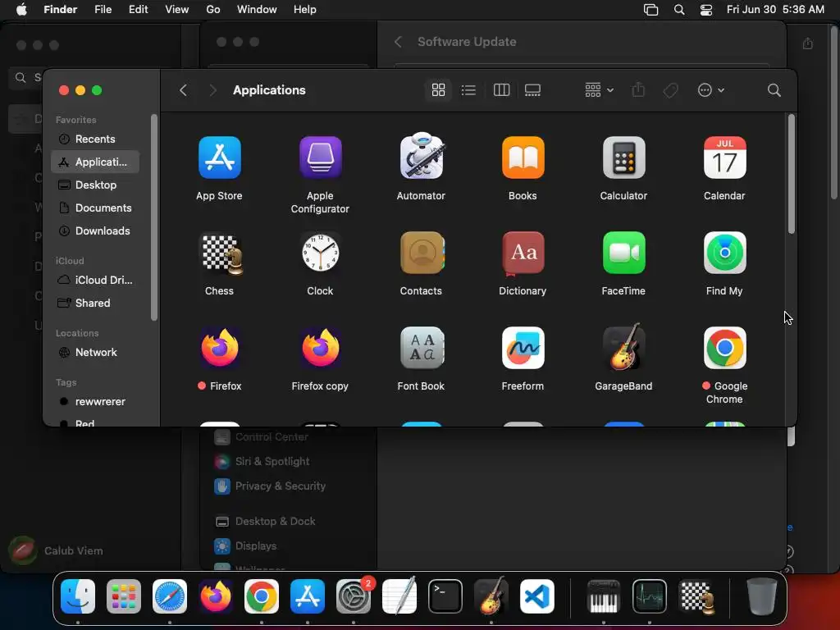
Task: Select the Freeform app icon
Action: [x=523, y=348]
